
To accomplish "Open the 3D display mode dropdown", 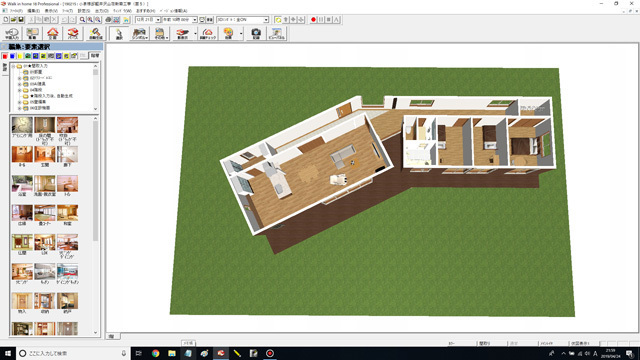I will 266,20.
